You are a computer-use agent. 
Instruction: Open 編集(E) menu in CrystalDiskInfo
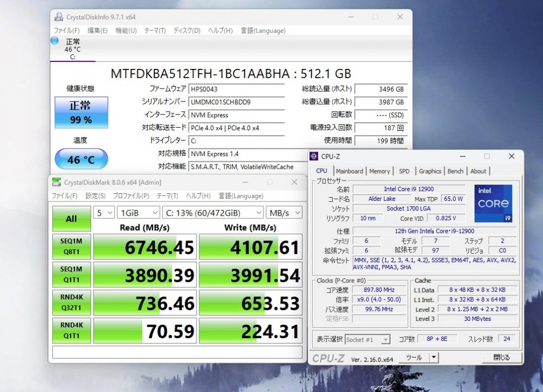(97, 30)
